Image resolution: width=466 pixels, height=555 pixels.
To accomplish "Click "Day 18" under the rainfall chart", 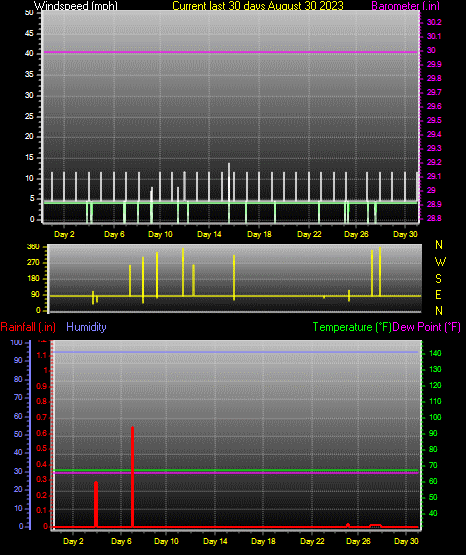I will click(x=263, y=541).
